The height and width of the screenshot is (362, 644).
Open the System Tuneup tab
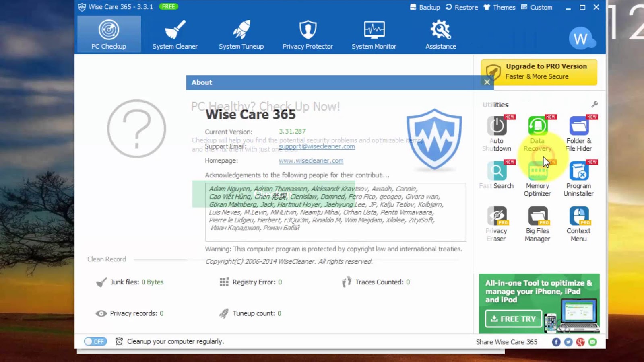coord(241,34)
